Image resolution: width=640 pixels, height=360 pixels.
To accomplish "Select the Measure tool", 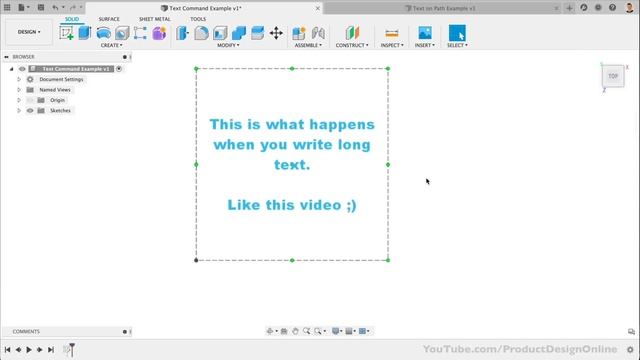I will (x=391, y=33).
